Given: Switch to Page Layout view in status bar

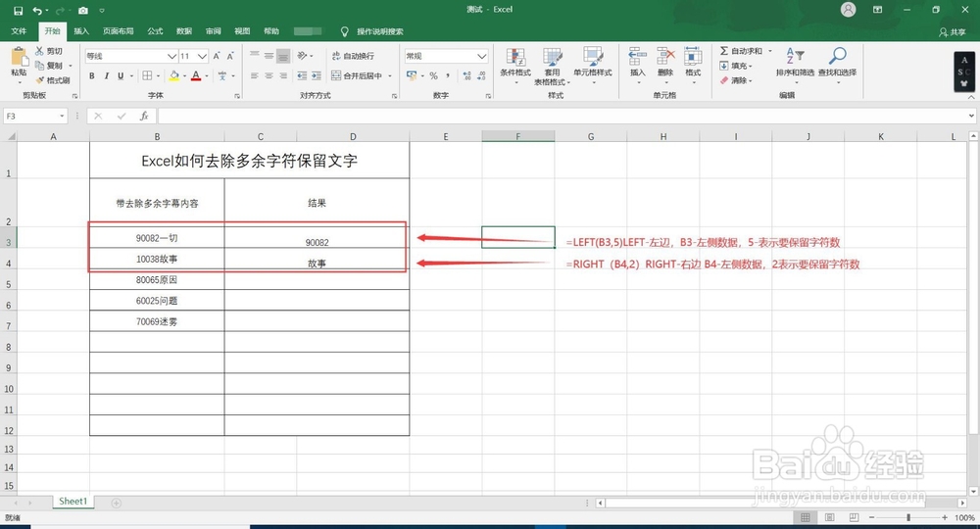Looking at the screenshot, I should pyautogui.click(x=829, y=517).
